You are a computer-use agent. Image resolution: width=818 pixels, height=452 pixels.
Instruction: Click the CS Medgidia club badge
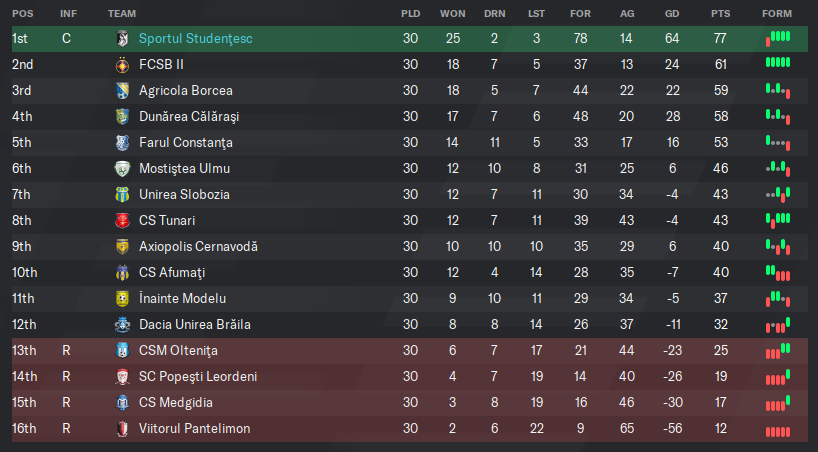click(x=122, y=403)
